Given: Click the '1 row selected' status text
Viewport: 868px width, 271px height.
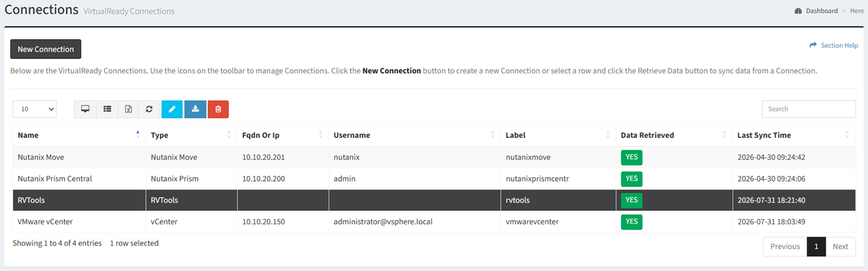Looking at the screenshot, I should tap(134, 243).
